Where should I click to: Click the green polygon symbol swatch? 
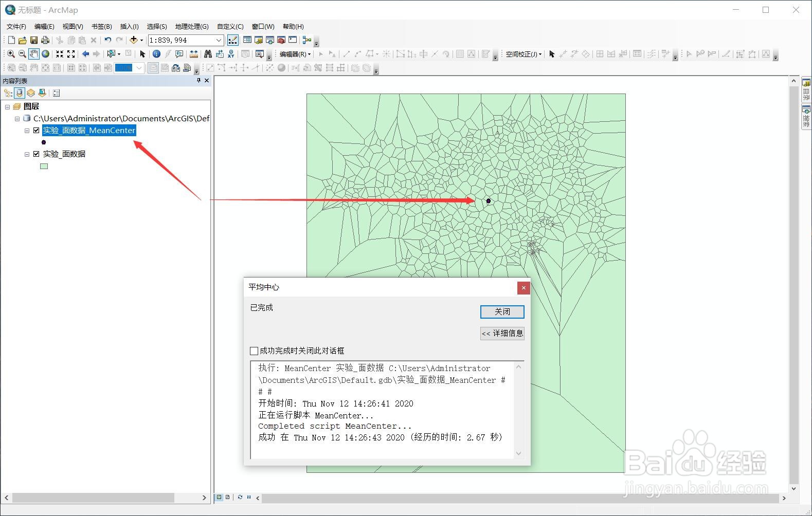[x=44, y=166]
